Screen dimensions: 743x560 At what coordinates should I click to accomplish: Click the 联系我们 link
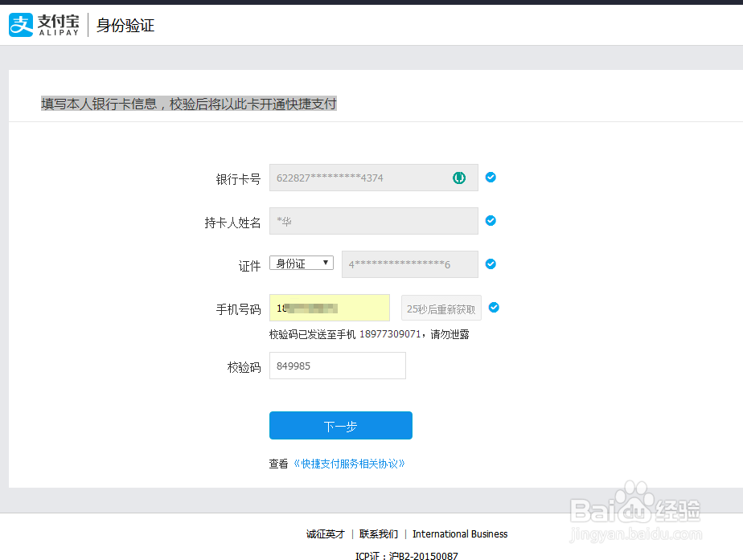[x=378, y=533]
